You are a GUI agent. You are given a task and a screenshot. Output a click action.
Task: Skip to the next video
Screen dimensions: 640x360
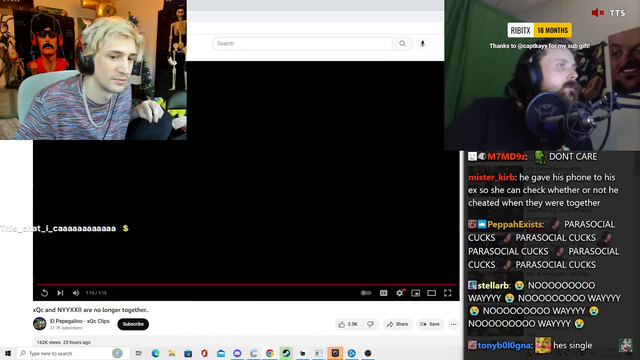(60, 293)
